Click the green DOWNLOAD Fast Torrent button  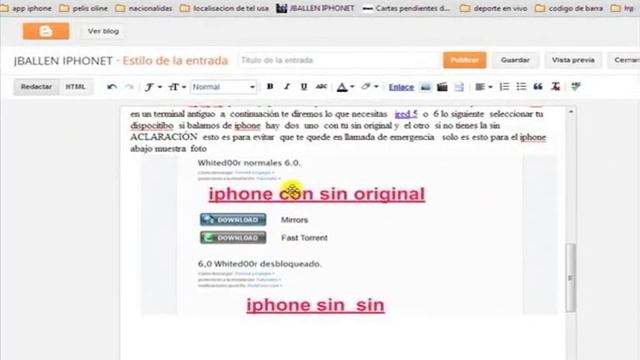233,238
